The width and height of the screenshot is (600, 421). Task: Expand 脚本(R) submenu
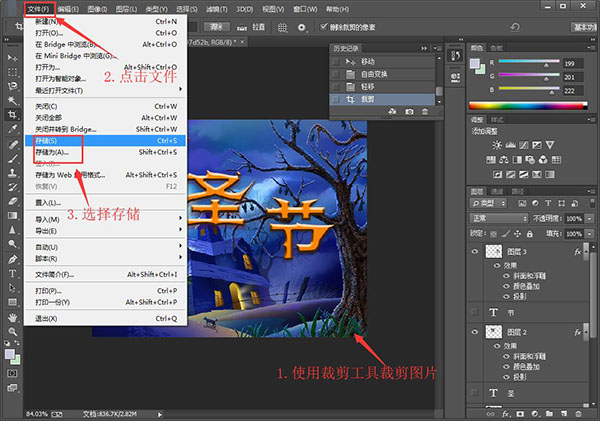107,258
